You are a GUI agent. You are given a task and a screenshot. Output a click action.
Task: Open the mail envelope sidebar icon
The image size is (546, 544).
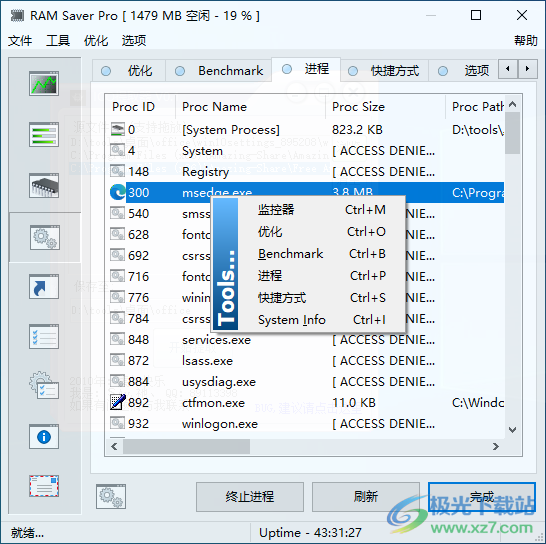(x=44, y=486)
